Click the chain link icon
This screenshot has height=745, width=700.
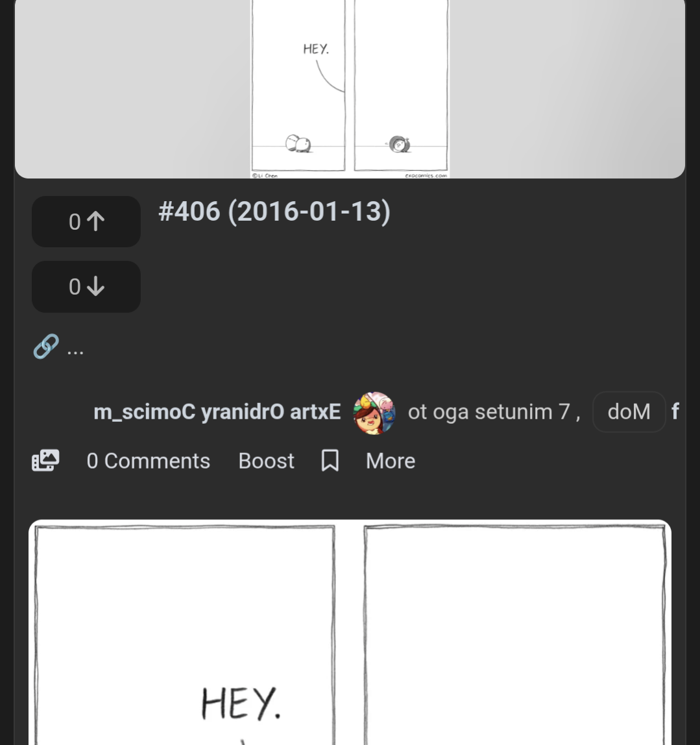pyautogui.click(x=45, y=347)
